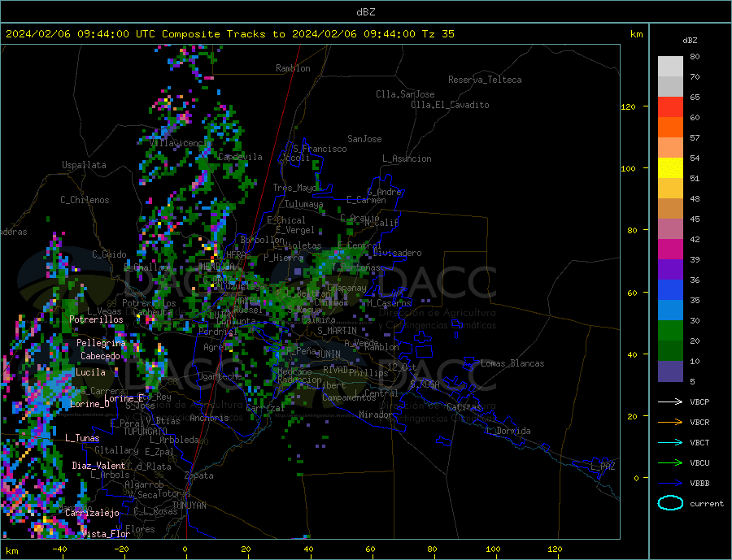The image size is (732, 560).
Task: Click the 'VBBB' legend label
Action: (x=699, y=483)
